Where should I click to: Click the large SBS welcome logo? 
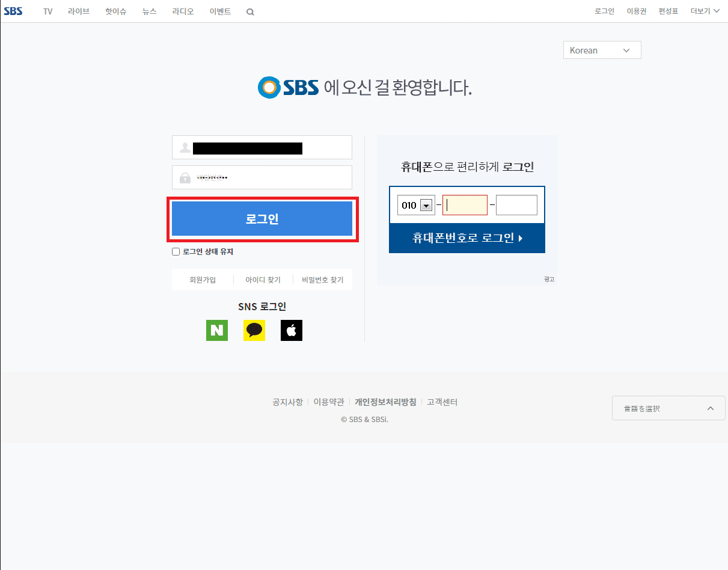[288, 88]
